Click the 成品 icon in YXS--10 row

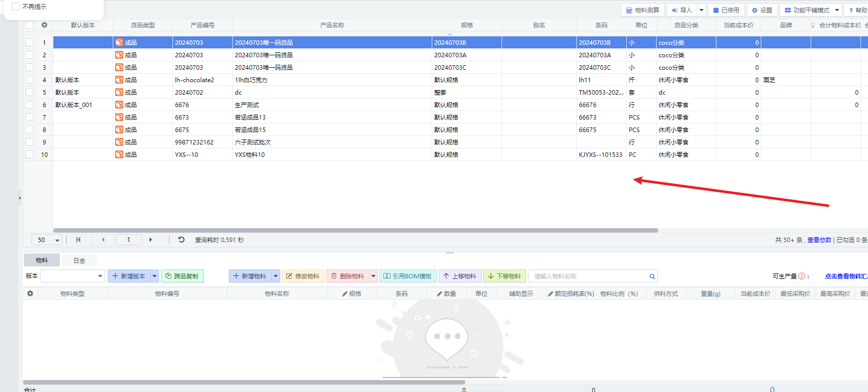coord(119,154)
